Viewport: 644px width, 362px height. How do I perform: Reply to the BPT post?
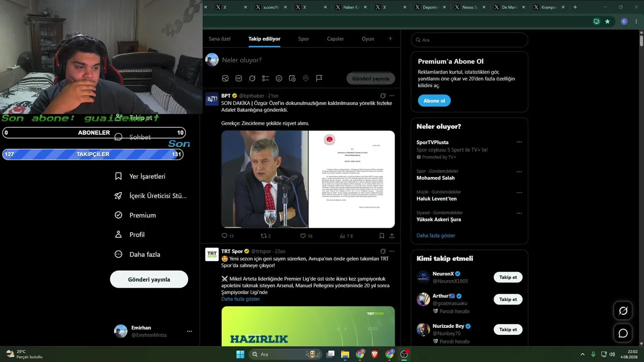227,236
